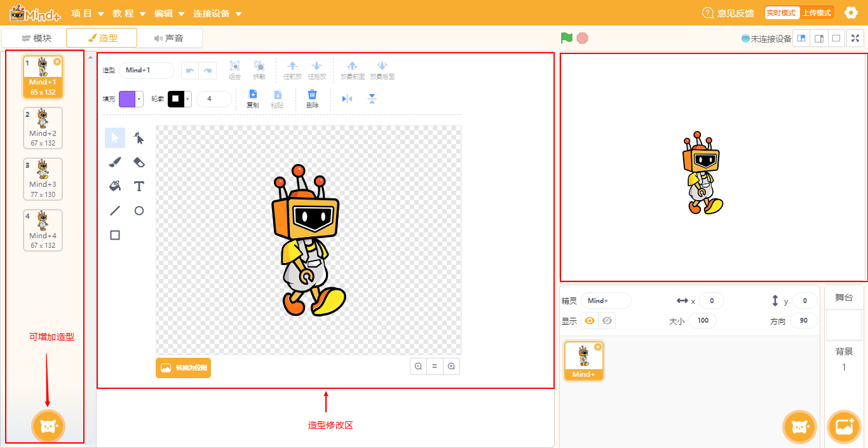
Task: Switch to the 声音 sounds tab
Action: pyautogui.click(x=170, y=38)
